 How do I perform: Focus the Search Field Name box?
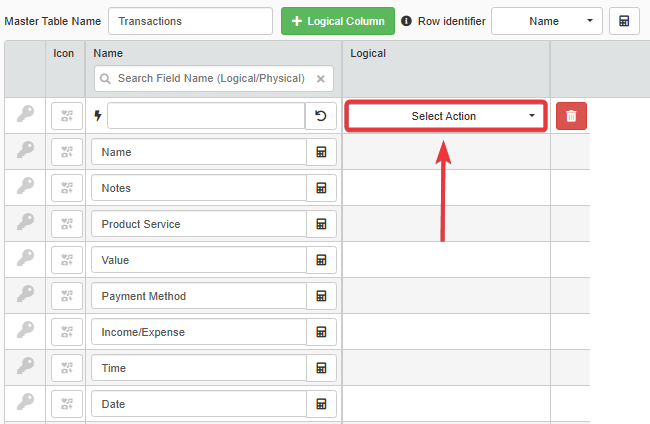213,79
